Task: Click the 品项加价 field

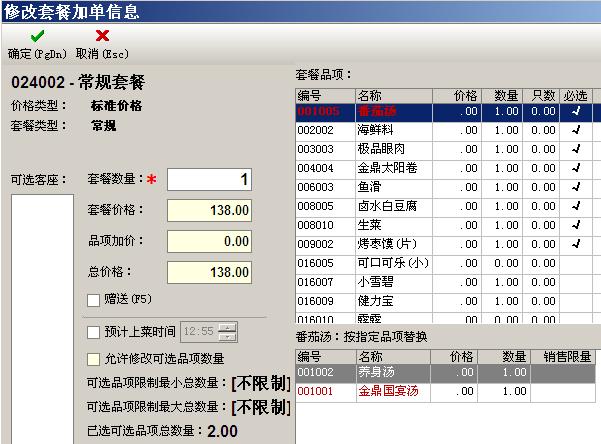Action: (209, 241)
